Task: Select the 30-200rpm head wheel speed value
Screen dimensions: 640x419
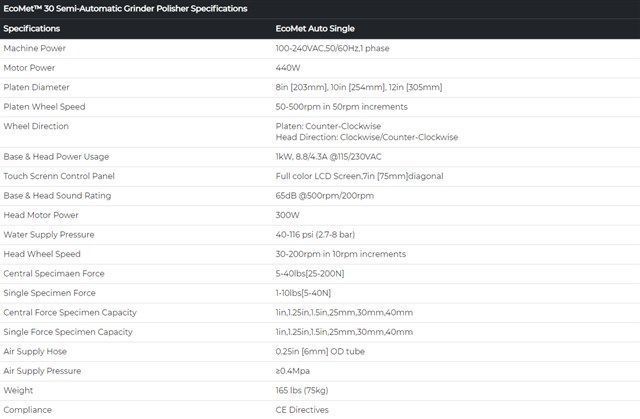Action: click(341, 254)
